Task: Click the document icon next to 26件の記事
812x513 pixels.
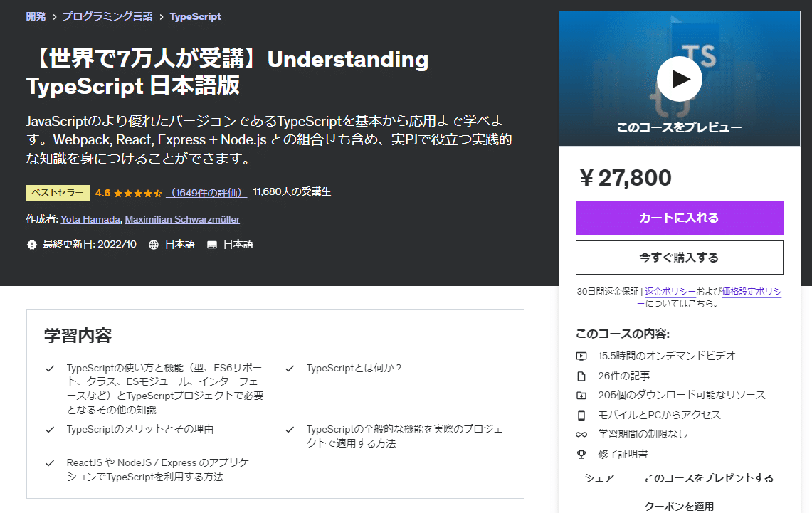Action: (581, 376)
